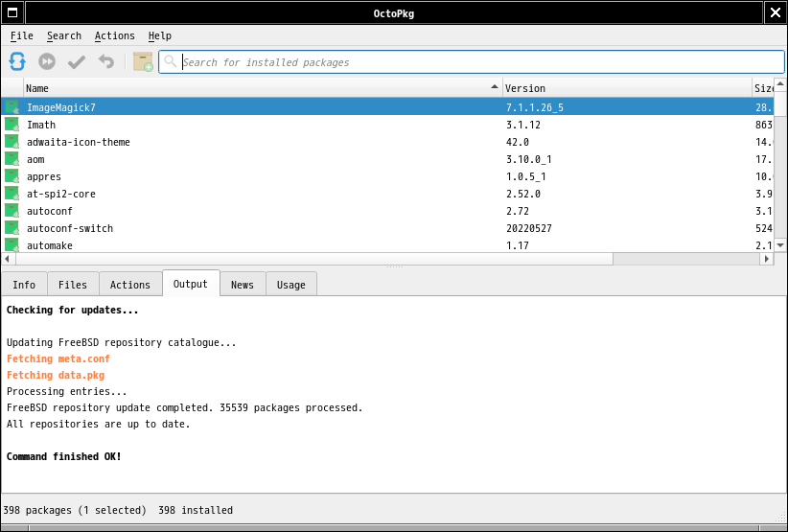Click the system upgrade fast-forward icon
The height and width of the screenshot is (532, 788).
[47, 62]
